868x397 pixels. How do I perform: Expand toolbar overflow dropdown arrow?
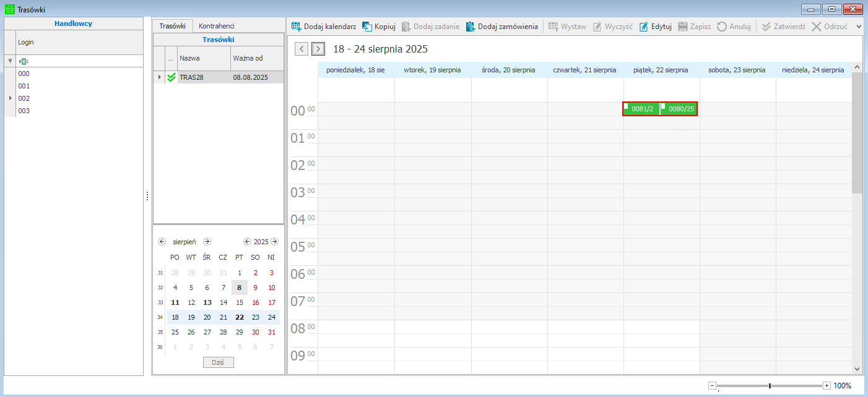[859, 27]
